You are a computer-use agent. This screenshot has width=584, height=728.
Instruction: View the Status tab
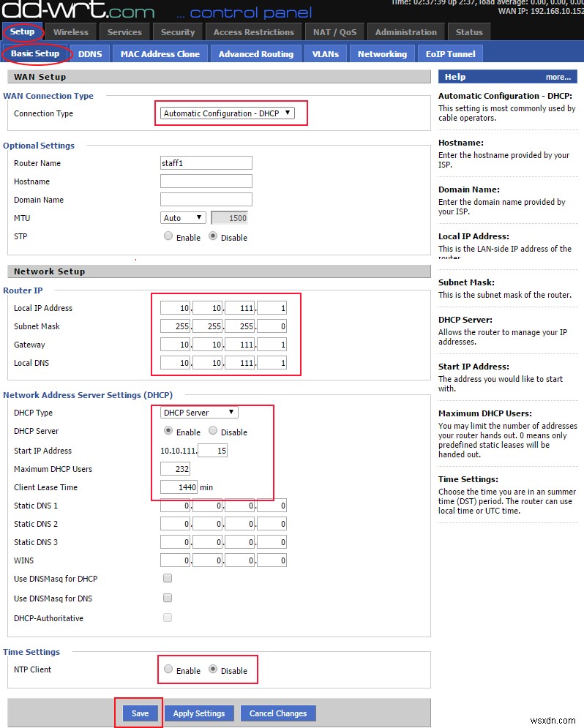[469, 32]
